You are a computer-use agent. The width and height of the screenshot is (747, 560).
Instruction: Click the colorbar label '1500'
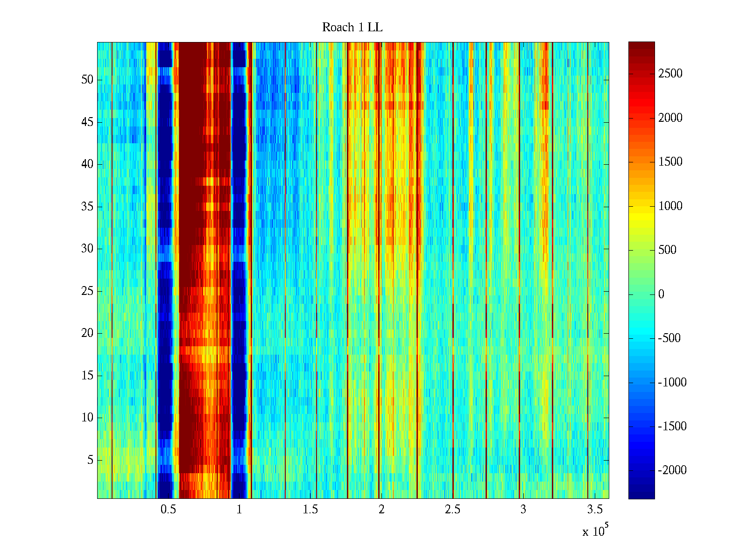click(670, 162)
